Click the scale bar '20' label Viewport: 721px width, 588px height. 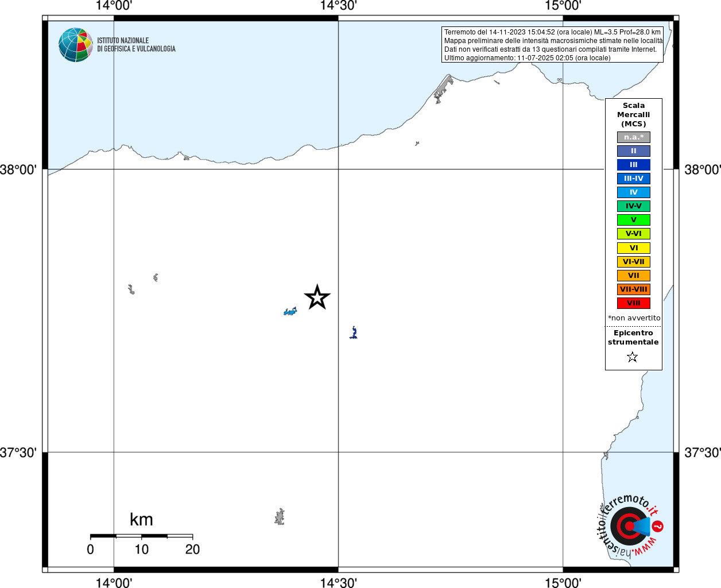click(192, 550)
